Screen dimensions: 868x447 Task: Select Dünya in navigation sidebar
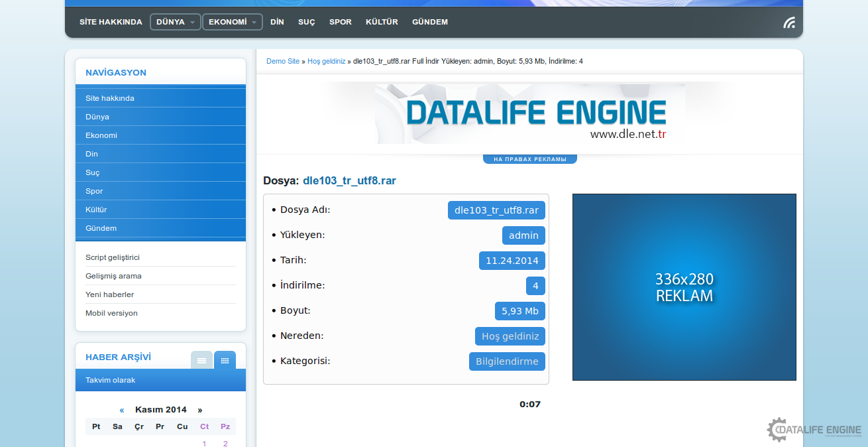pos(160,117)
